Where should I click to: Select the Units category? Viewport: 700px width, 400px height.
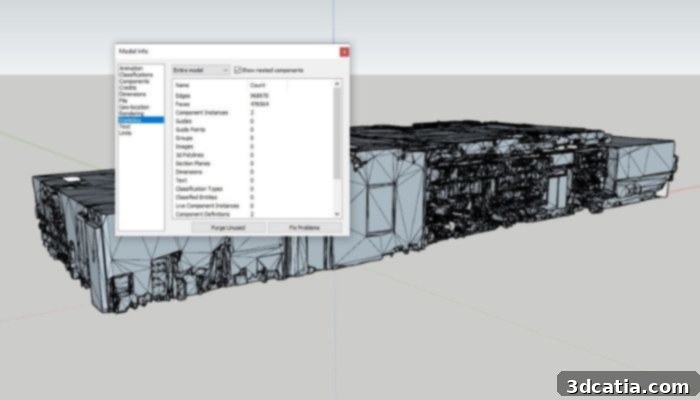[x=125, y=133]
